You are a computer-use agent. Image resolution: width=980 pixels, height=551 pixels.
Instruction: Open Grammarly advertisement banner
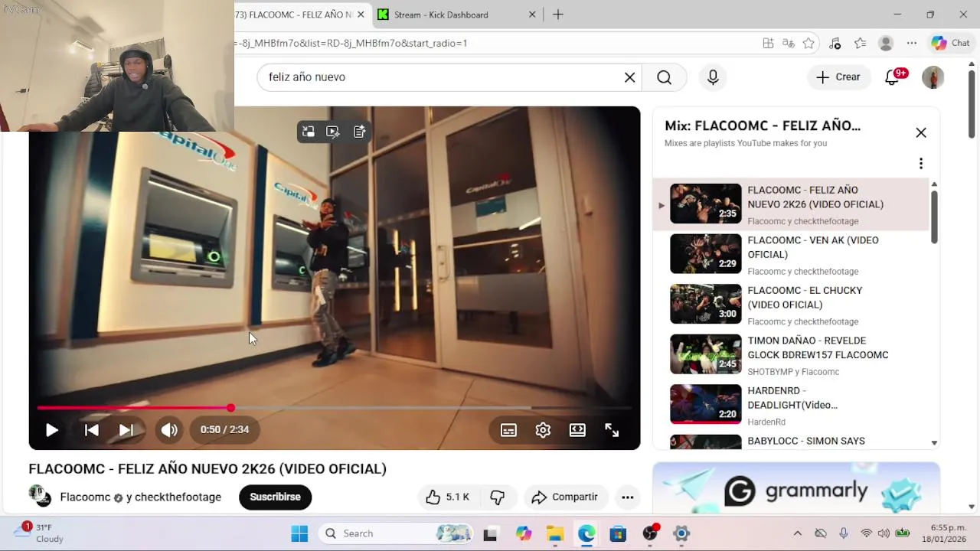pyautogui.click(x=796, y=487)
